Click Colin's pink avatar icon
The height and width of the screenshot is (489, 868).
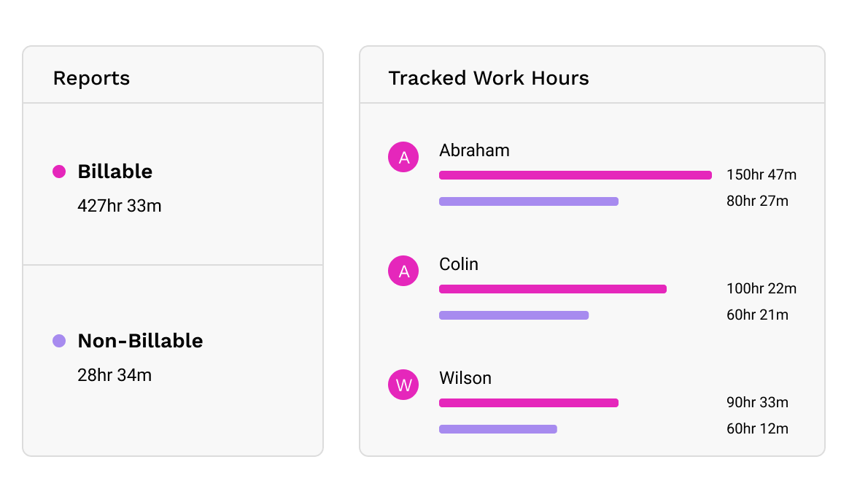pyautogui.click(x=403, y=272)
